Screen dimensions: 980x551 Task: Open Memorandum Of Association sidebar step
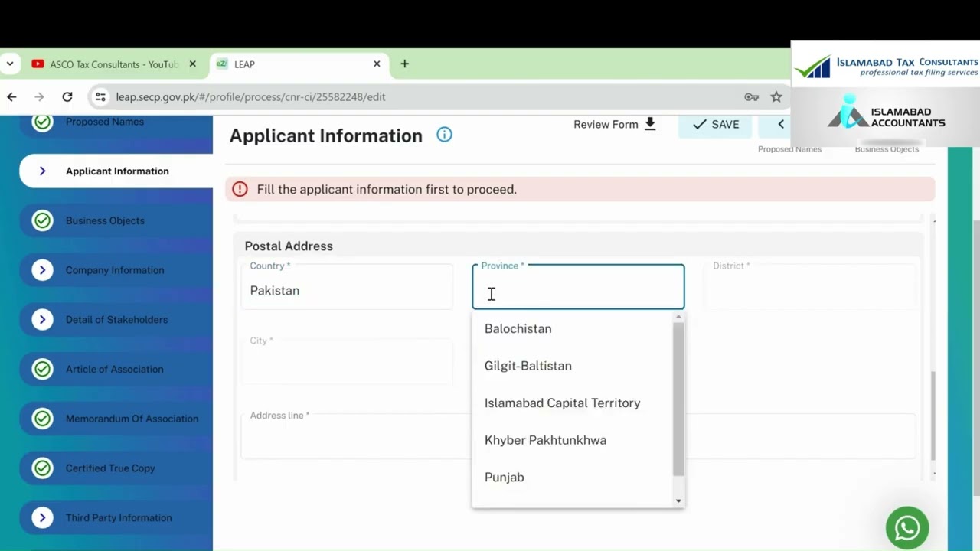116,419
